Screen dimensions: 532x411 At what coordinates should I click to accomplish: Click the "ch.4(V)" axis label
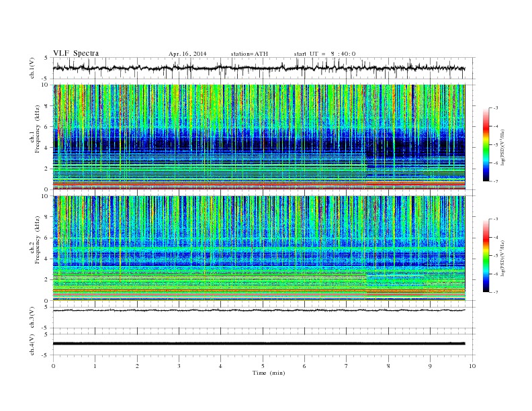(32, 345)
